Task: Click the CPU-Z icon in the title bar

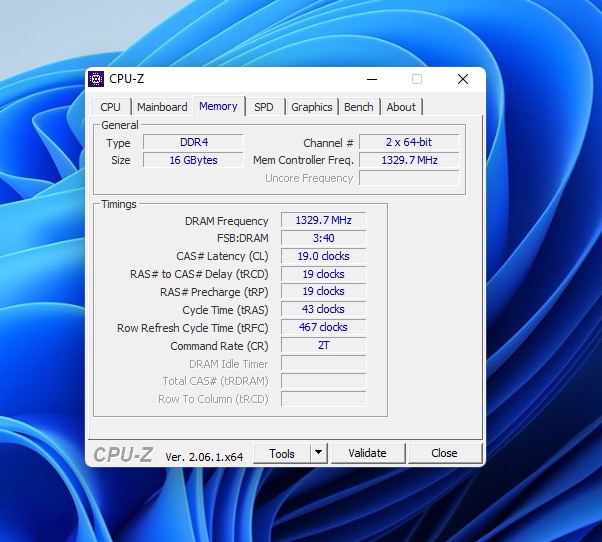Action: [97, 79]
